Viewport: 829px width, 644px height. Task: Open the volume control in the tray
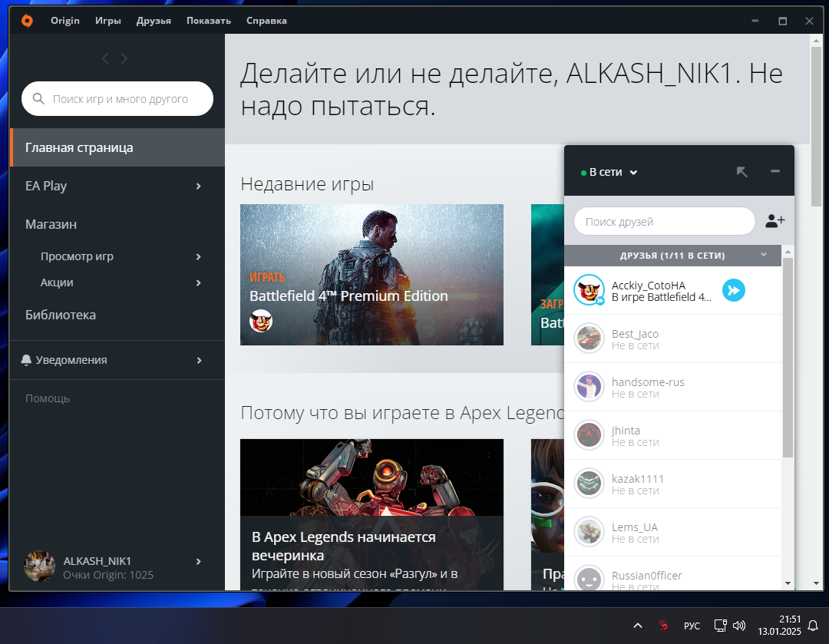tap(739, 626)
